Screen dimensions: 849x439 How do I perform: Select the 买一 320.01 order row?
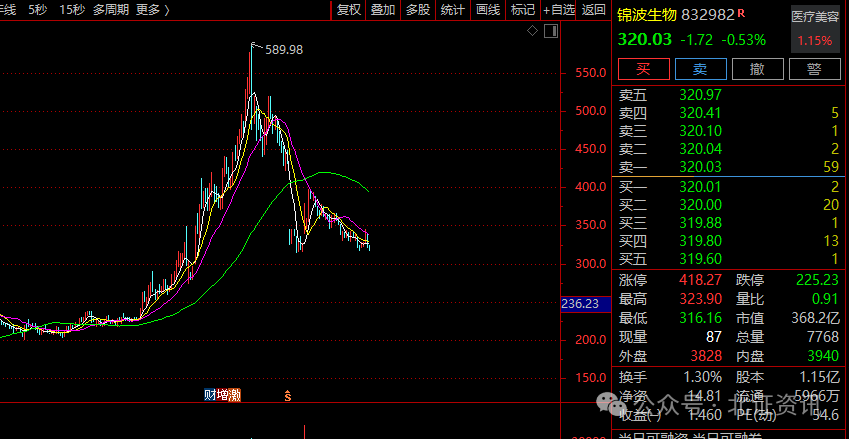pyautogui.click(x=729, y=188)
